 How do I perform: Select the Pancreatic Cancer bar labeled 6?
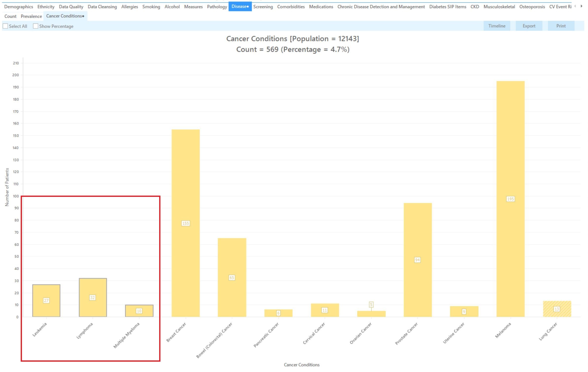coord(278,313)
